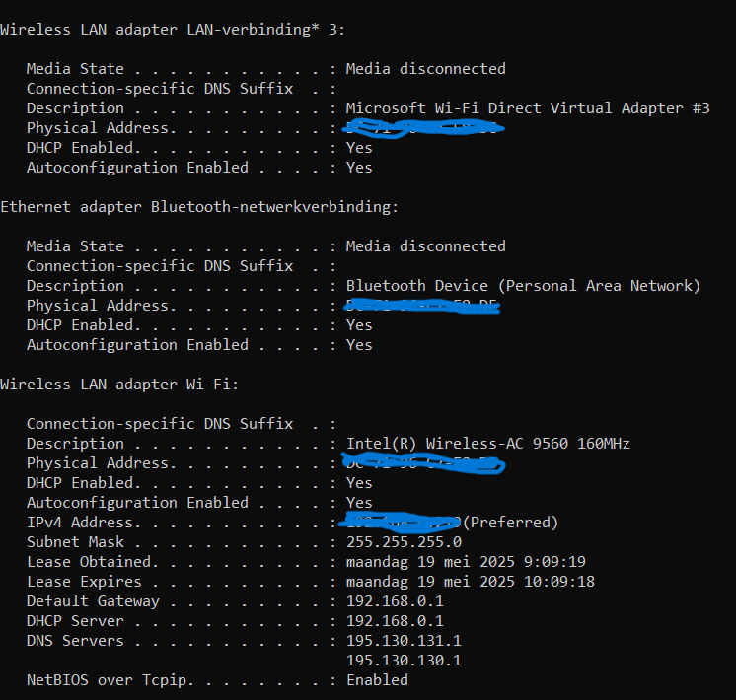Click the redacted Bluetooth Physical Address scribble
736x700 pixels.
coord(422,306)
